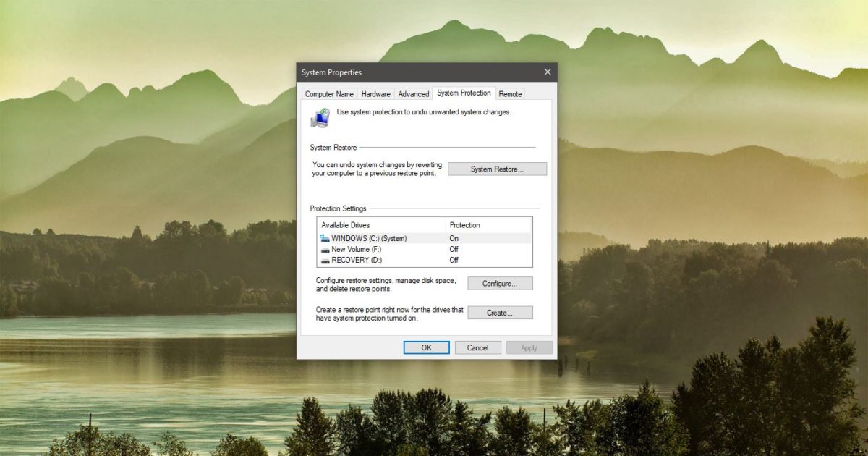Click the Configure button

[500, 283]
